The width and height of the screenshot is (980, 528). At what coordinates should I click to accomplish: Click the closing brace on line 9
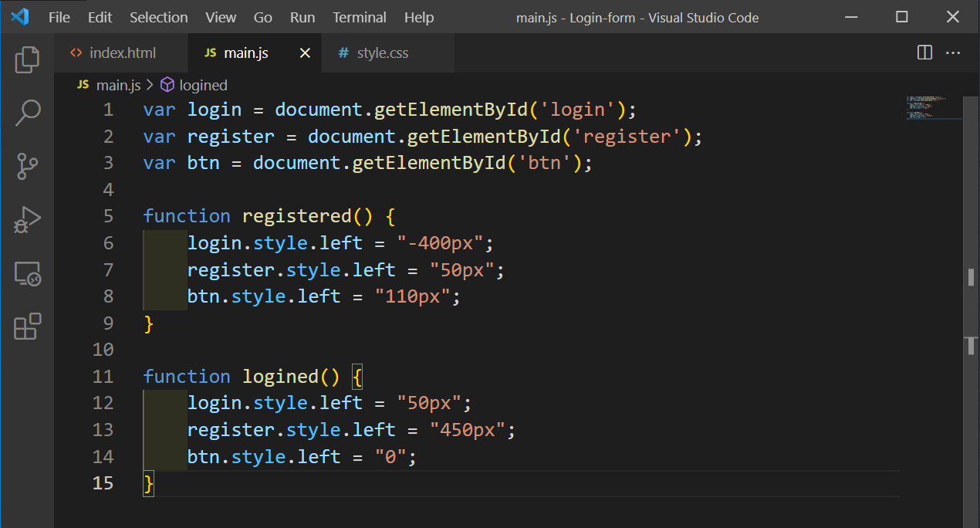(149, 323)
